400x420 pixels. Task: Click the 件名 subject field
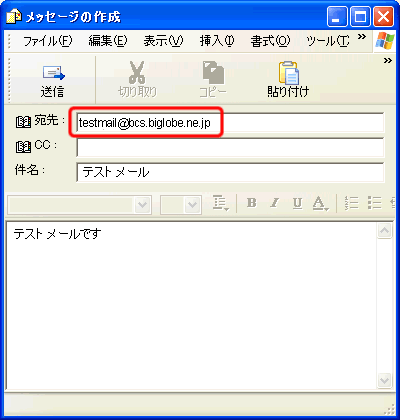(x=230, y=172)
